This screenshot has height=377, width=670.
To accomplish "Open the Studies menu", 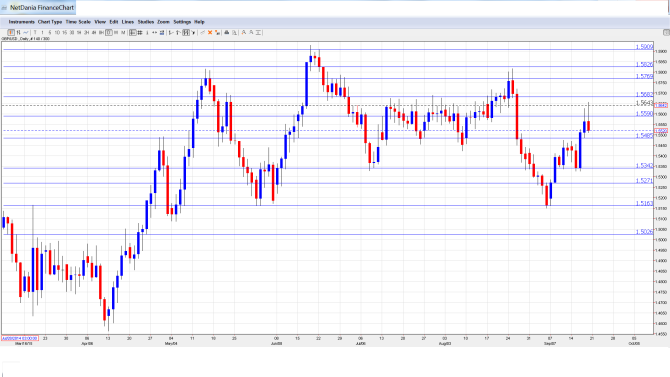I will tap(146, 22).
